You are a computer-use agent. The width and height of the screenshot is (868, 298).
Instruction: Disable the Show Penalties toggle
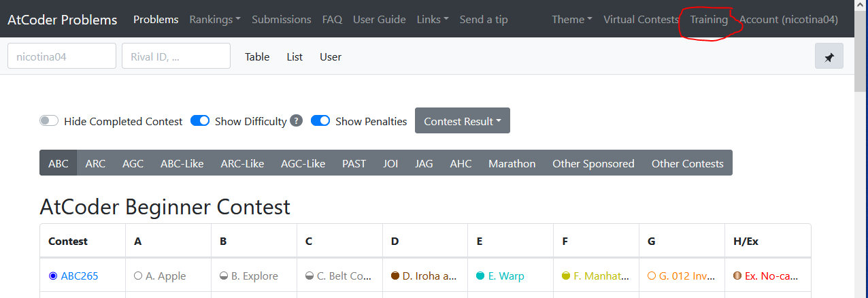coord(320,121)
